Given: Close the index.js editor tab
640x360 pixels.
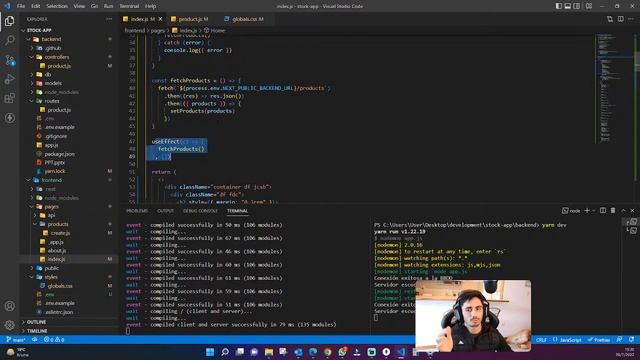Looking at the screenshot, I should (x=160, y=19).
